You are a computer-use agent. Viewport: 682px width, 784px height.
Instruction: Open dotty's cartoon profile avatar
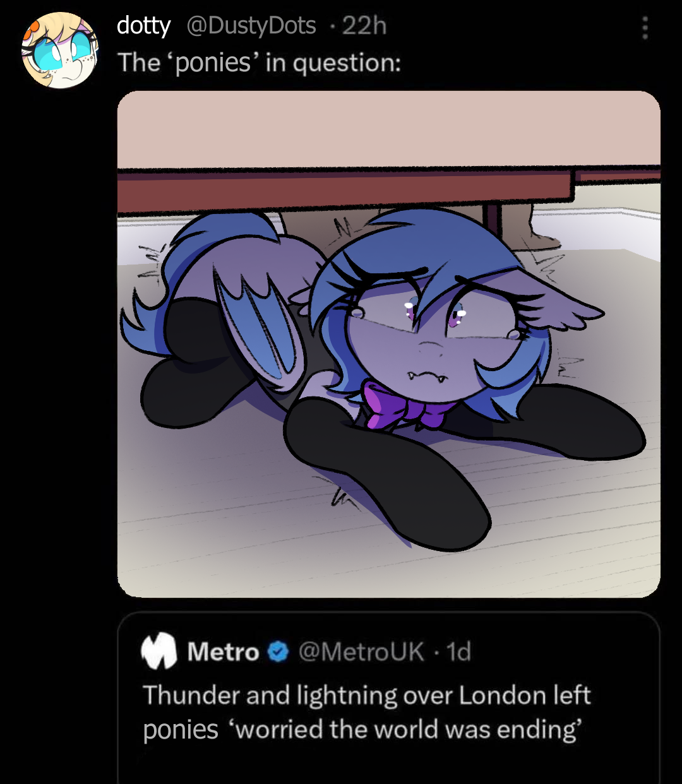[x=60, y=50]
